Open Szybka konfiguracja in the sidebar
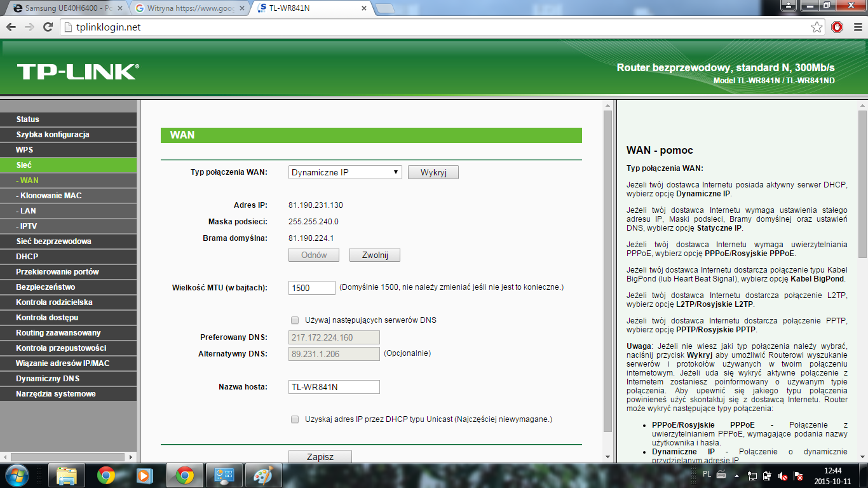This screenshot has height=488, width=868. (x=69, y=135)
